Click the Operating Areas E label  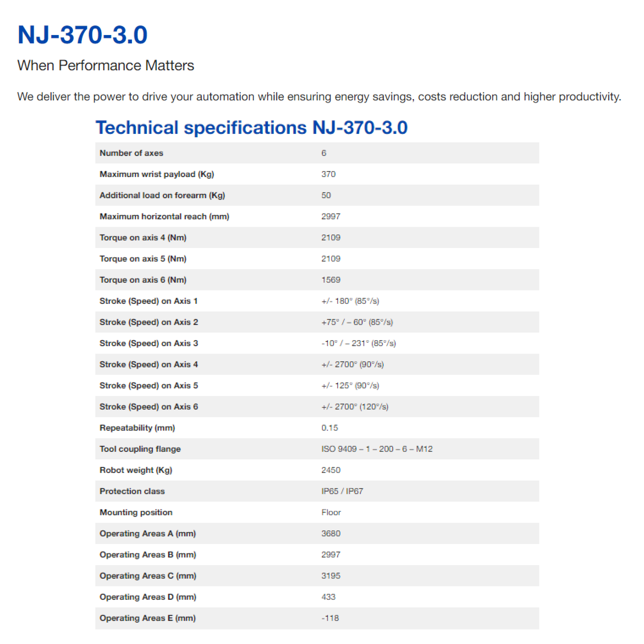(147, 618)
